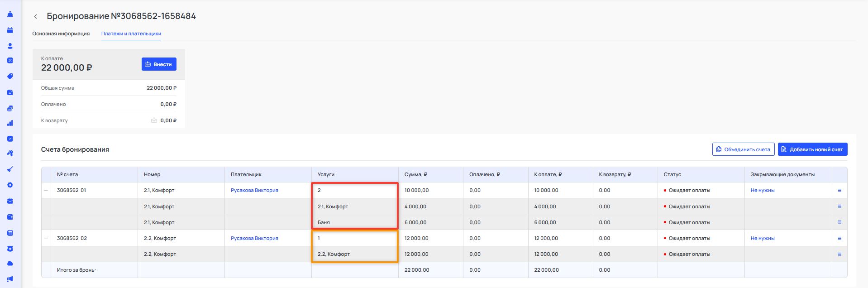Open row menu for invoice 3068562-02
The height and width of the screenshot is (288, 868).
coord(839,238)
